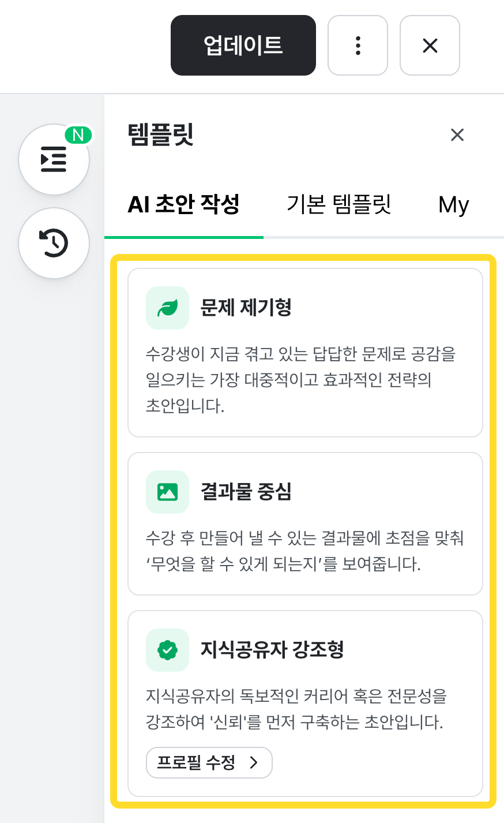Click the 문제 제기형 description text

pyautogui.click(x=300, y=379)
